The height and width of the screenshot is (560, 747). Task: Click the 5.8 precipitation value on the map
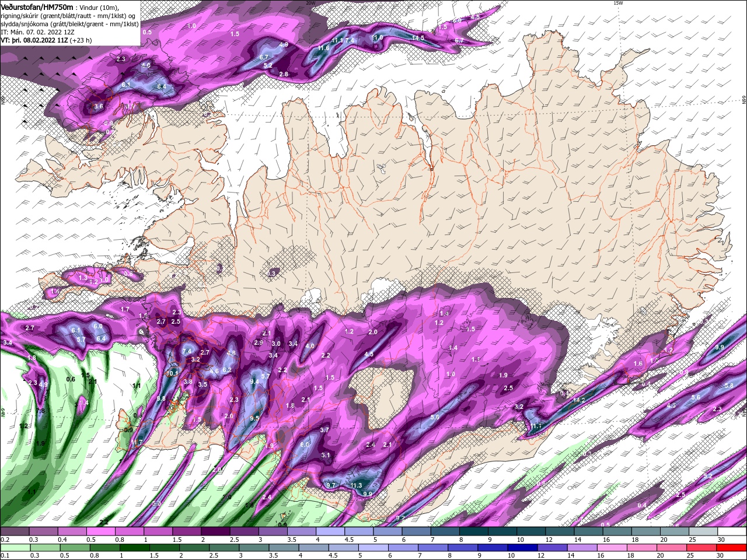tap(729, 386)
